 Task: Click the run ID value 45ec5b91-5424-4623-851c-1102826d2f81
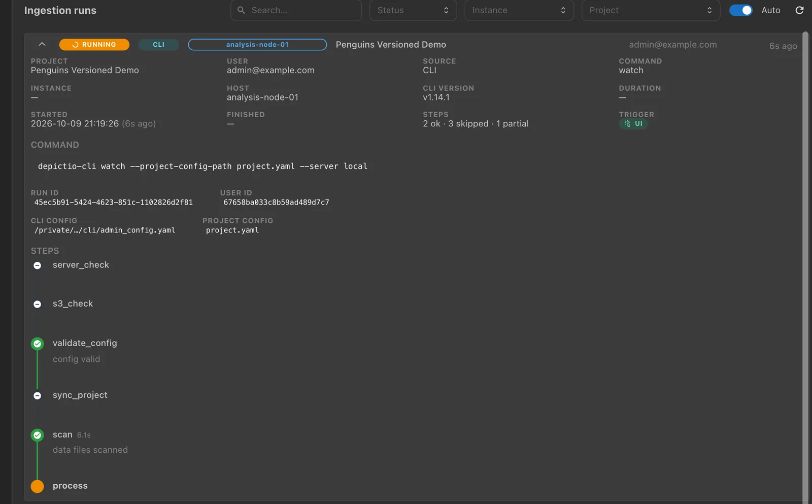click(114, 202)
